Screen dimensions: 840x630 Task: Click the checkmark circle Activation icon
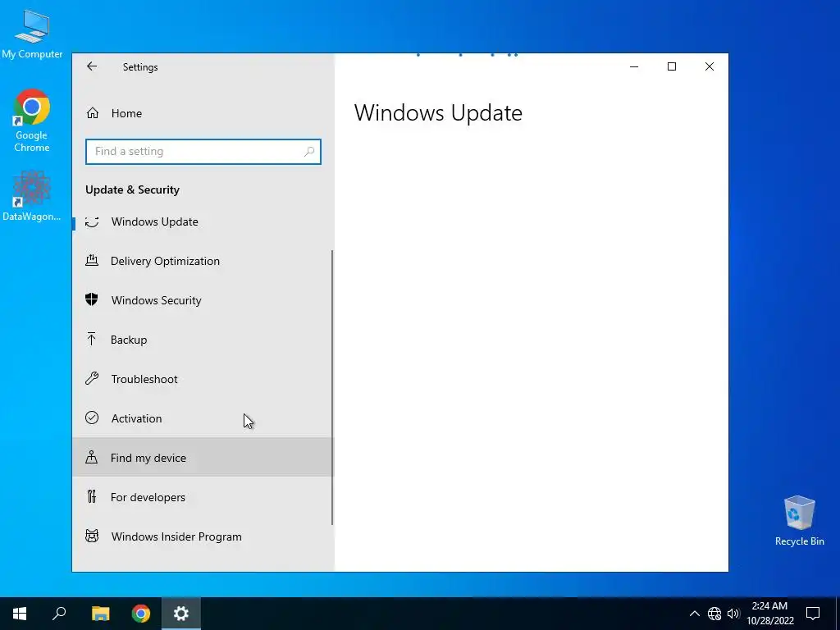click(92, 418)
